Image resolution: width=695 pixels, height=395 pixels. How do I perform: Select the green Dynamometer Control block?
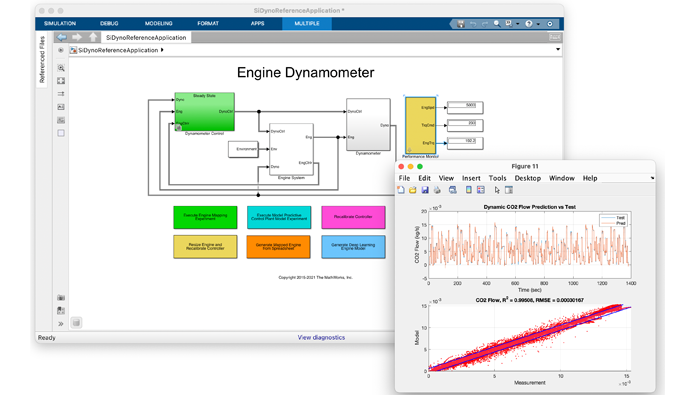pos(204,112)
